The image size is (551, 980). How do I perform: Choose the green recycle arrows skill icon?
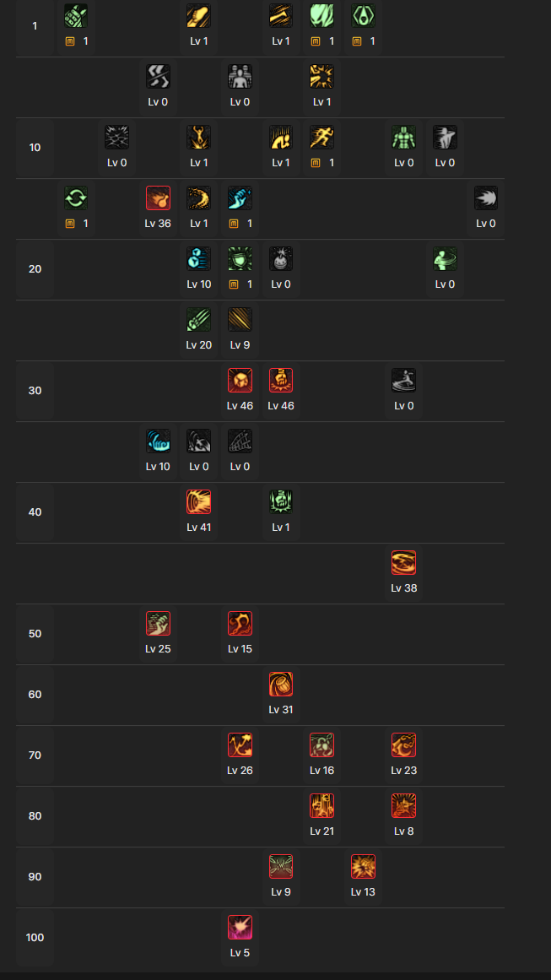pos(76,198)
